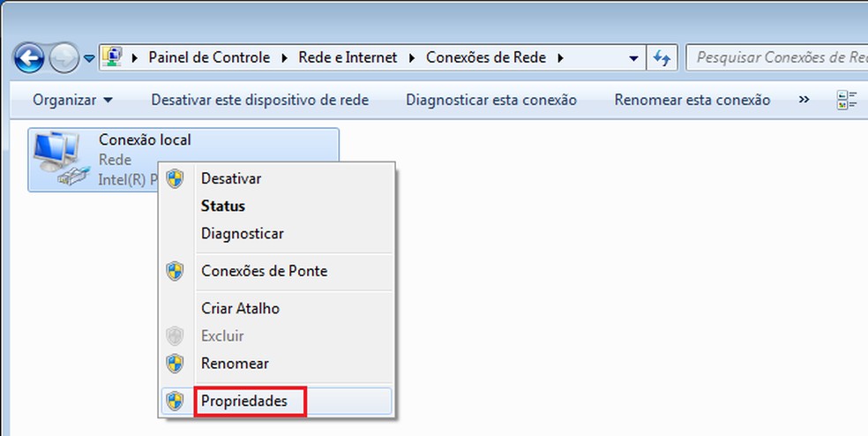Image resolution: width=868 pixels, height=436 pixels.
Task: Choose Criar Atalho in the context menu
Action: [240, 308]
